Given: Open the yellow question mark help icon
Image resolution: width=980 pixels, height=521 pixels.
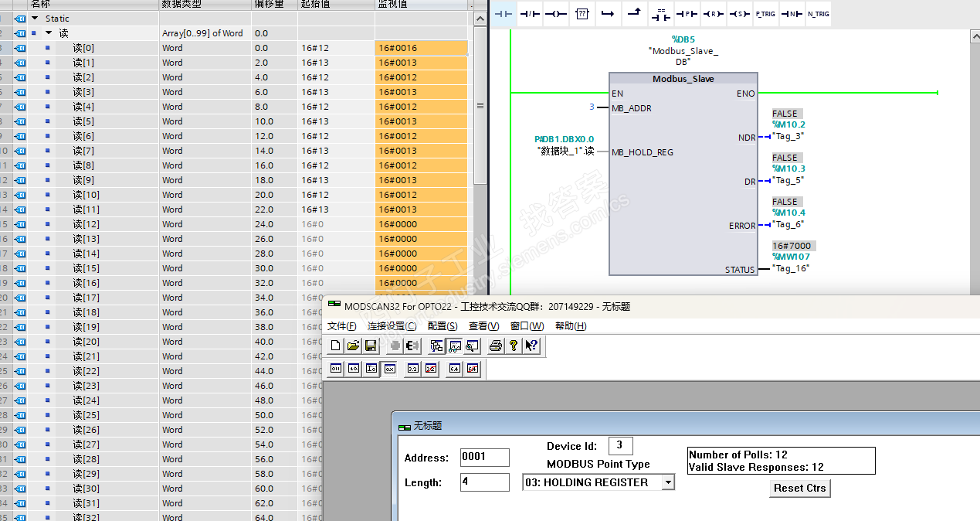Looking at the screenshot, I should (514, 346).
